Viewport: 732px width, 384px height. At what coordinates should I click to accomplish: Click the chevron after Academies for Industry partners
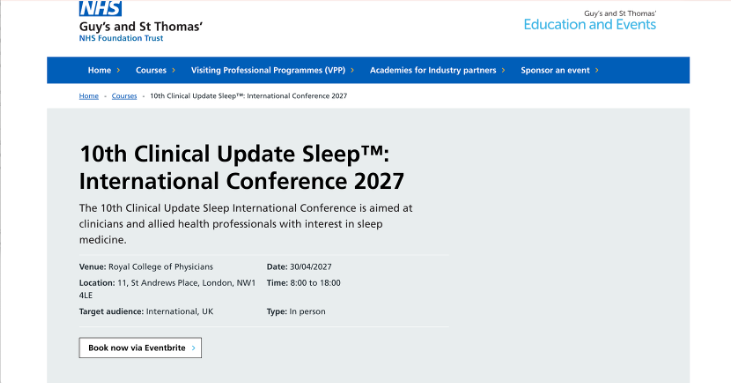pyautogui.click(x=503, y=70)
